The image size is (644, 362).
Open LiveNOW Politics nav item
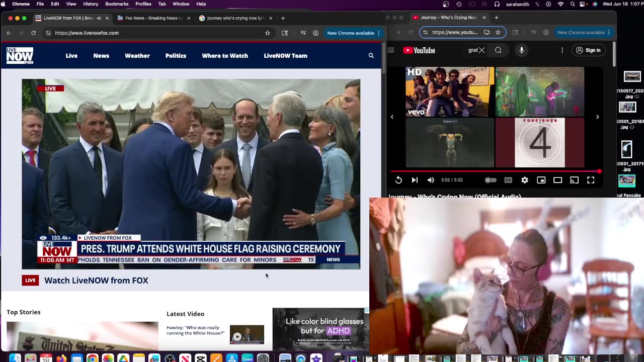(x=176, y=56)
